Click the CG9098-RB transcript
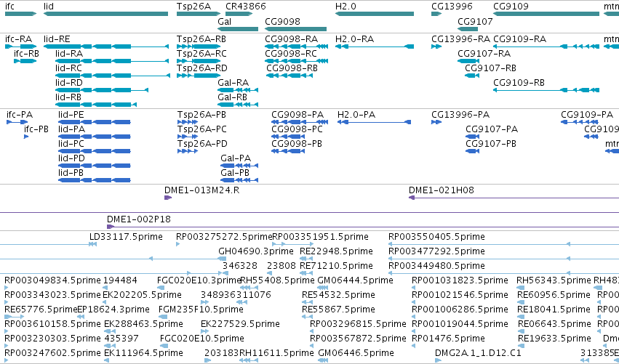Image resolution: width=619 pixels, height=364 pixels. click(289, 76)
